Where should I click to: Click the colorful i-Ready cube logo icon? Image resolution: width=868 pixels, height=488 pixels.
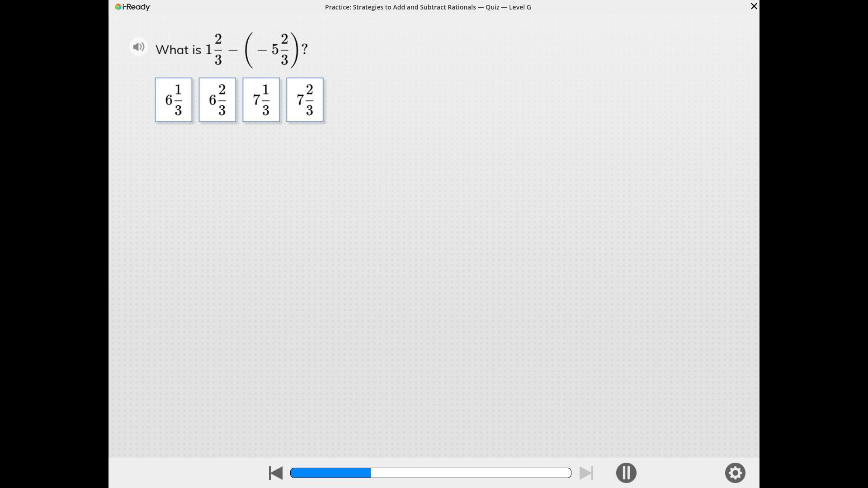coord(118,7)
